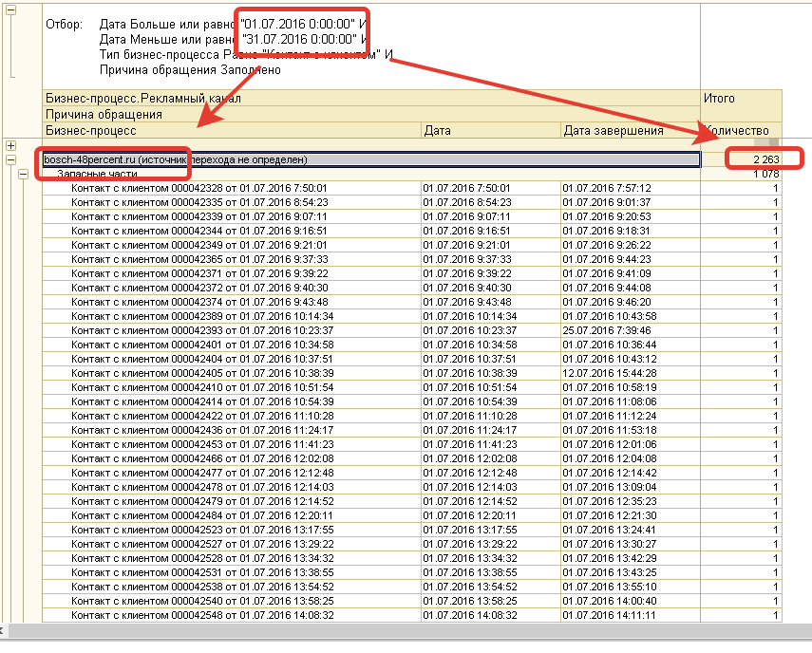Viewport: 812px width, 653px height.
Task: Select completion date 01.07.2016 13:09:04
Action: [x=631, y=487]
